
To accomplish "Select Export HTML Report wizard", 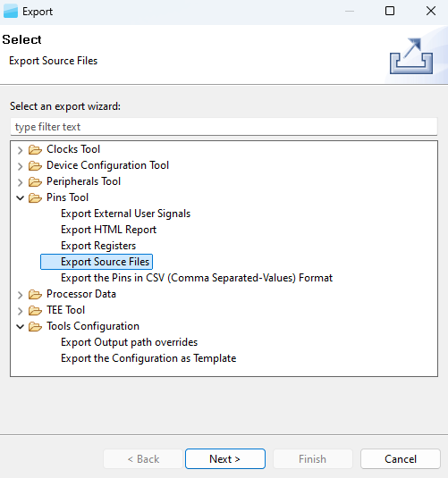I will [108, 230].
